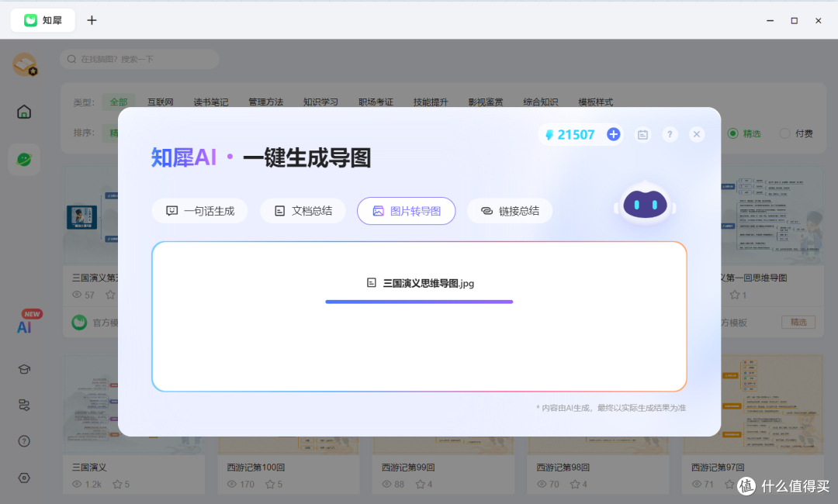Open the 知犀 app tab
This screenshot has height=504, width=838.
pos(43,20)
